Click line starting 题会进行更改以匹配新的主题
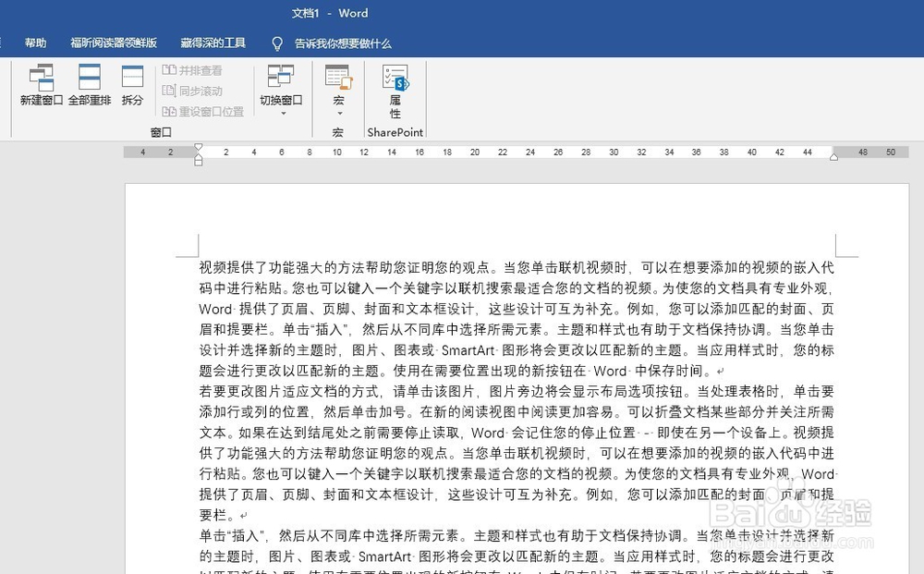Screen dimensions: 924x574 tap(461, 371)
